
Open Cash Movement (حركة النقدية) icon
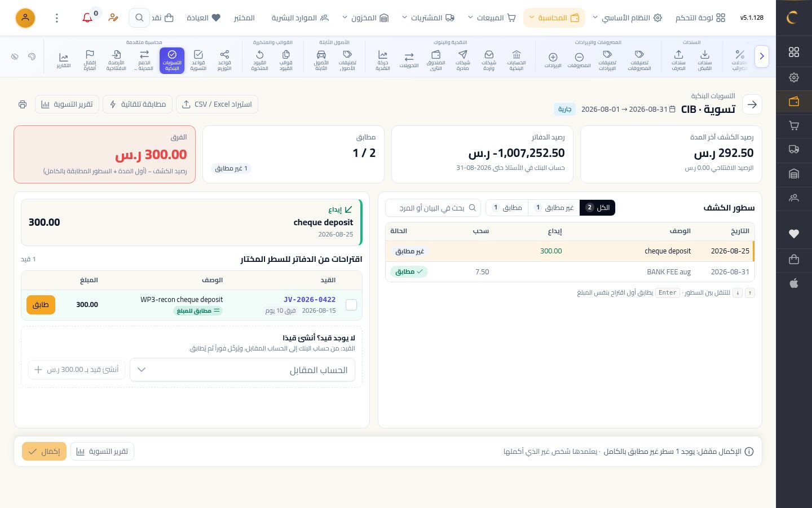pos(383,60)
